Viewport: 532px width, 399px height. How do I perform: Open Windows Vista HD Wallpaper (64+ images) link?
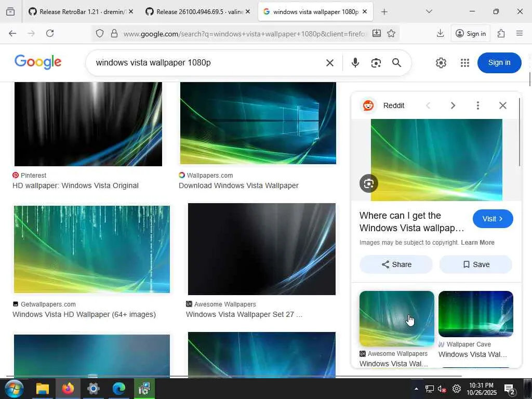point(84,314)
